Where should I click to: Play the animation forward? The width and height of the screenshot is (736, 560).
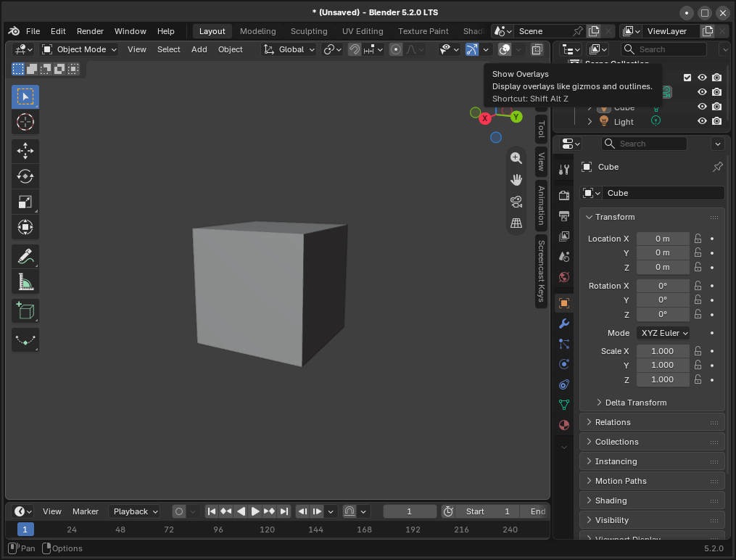(x=255, y=511)
